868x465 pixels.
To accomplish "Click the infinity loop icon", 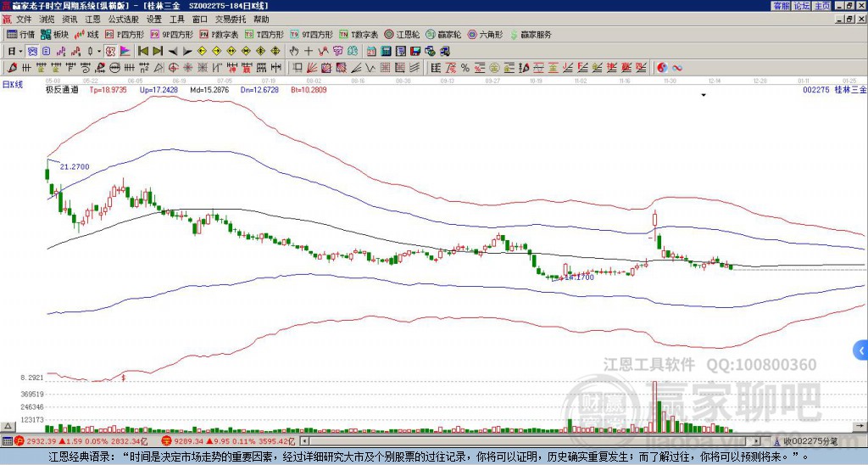I will click(677, 68).
